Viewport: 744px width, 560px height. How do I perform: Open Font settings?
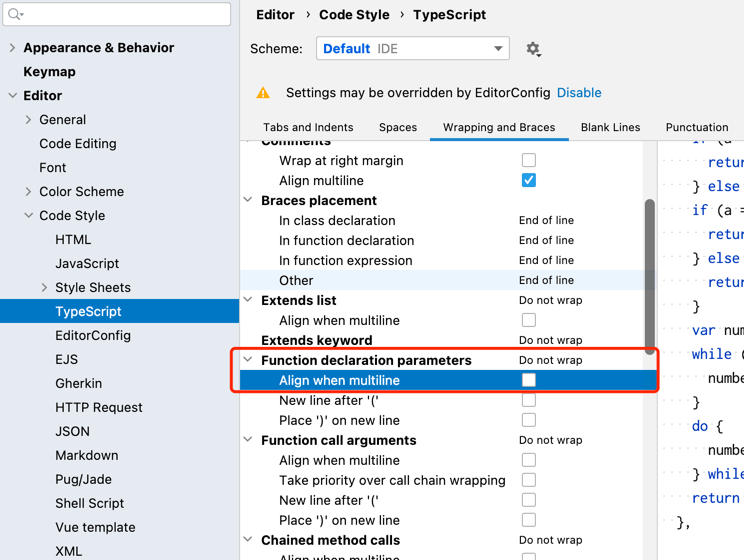tap(53, 168)
